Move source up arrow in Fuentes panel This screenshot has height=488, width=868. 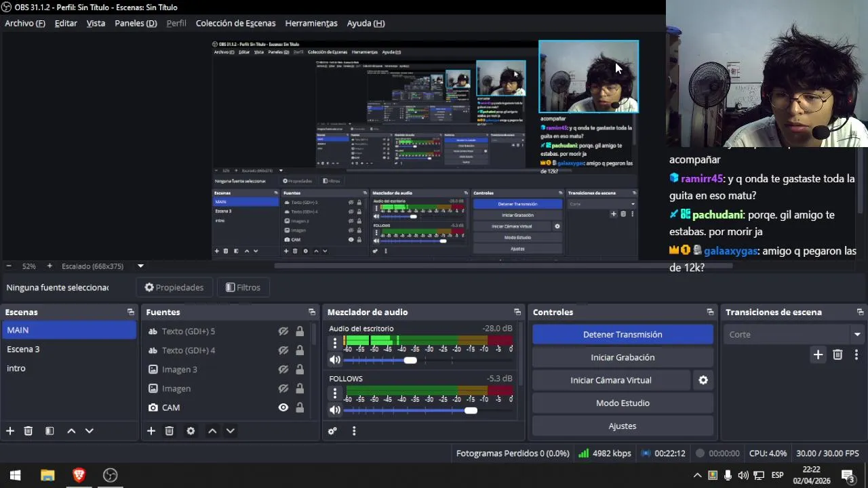pos(212,431)
